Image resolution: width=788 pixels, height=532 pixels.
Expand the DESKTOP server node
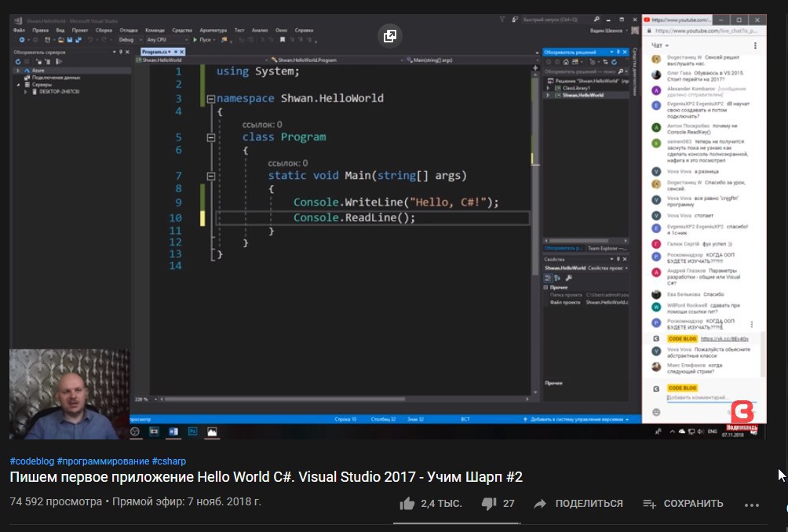point(26,92)
